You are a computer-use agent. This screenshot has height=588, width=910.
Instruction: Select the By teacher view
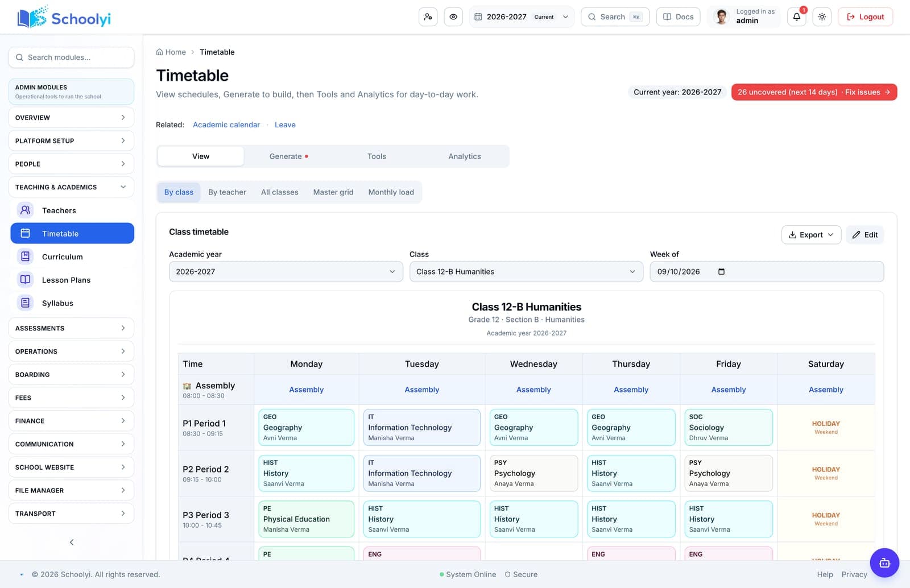pos(227,192)
